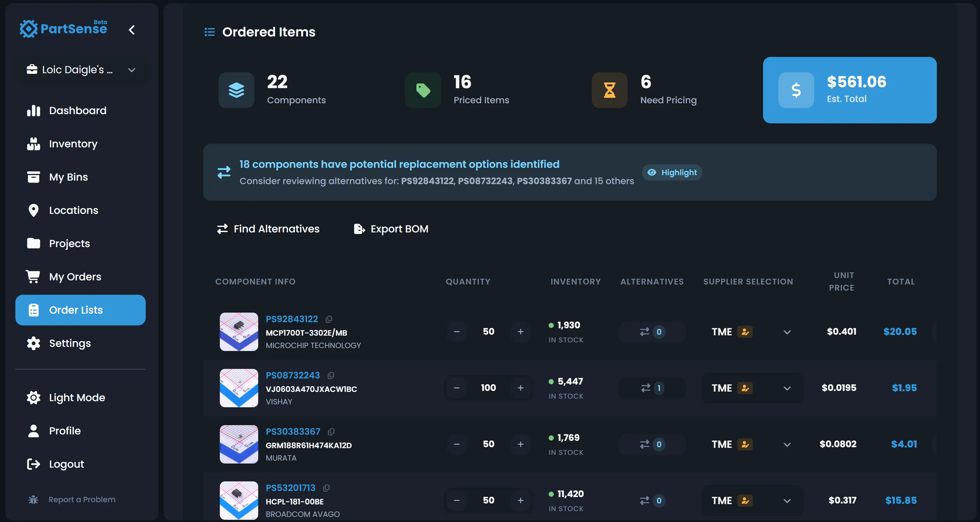980x522 pixels.
Task: Click the list icon beside Ordered Items
Action: (x=210, y=32)
